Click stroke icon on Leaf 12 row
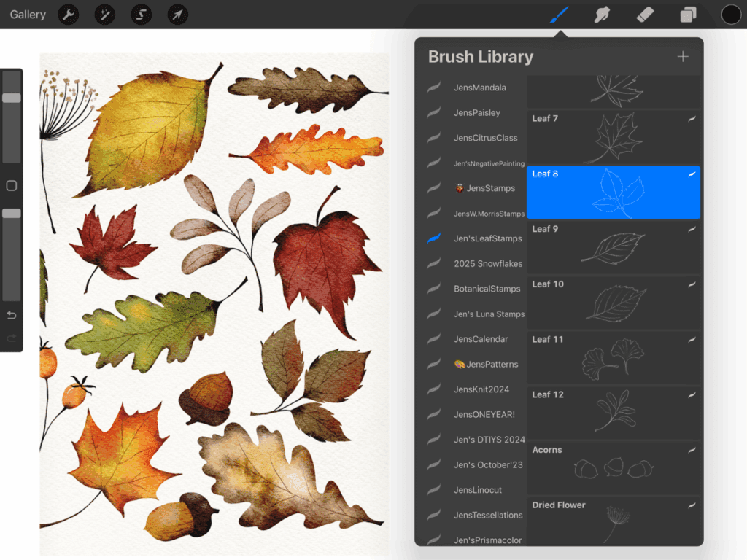Viewport: 747px width, 560px height. (692, 395)
